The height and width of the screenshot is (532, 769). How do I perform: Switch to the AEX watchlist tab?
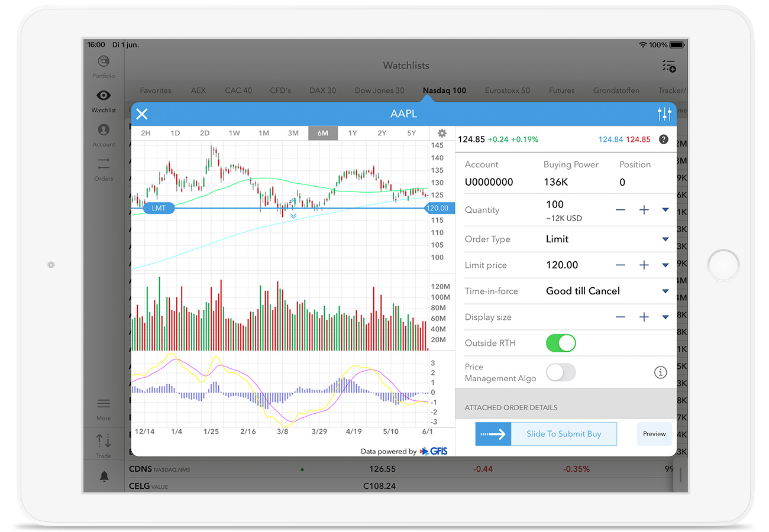[198, 90]
